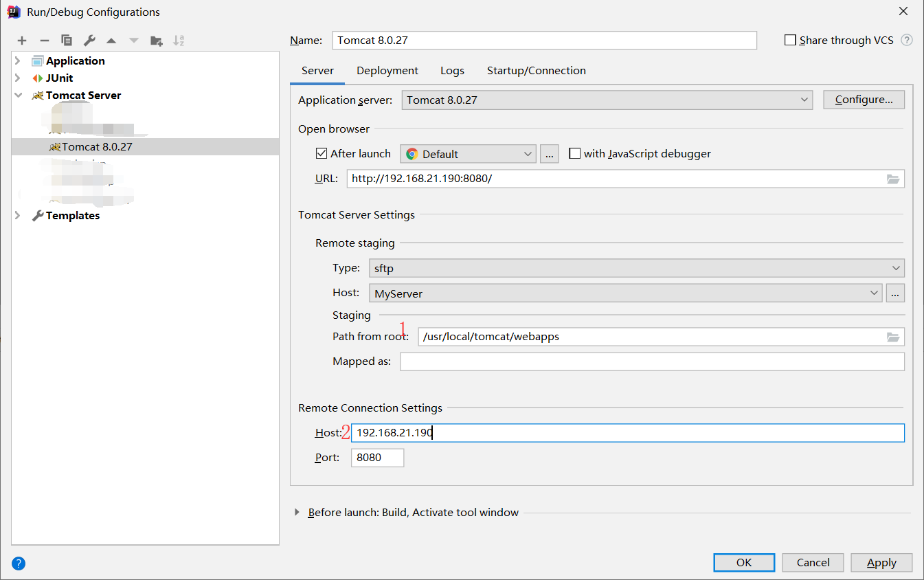Remove selected configuration with minus icon
Image resolution: width=924 pixels, height=580 pixels.
click(44, 41)
